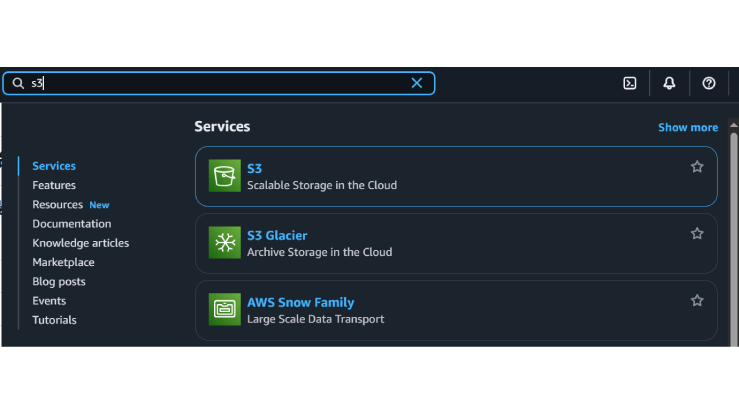Viewport: 739px width, 415px height.
Task: Click the AWS Snow Family icon
Action: coord(224,310)
